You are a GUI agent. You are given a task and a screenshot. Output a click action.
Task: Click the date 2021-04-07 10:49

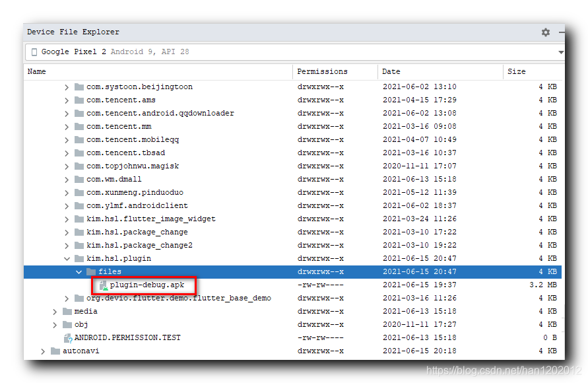coord(420,139)
